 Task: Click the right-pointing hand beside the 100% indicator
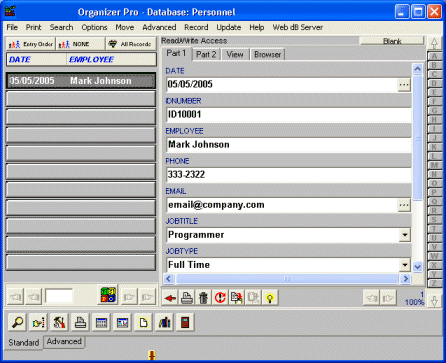click(388, 298)
